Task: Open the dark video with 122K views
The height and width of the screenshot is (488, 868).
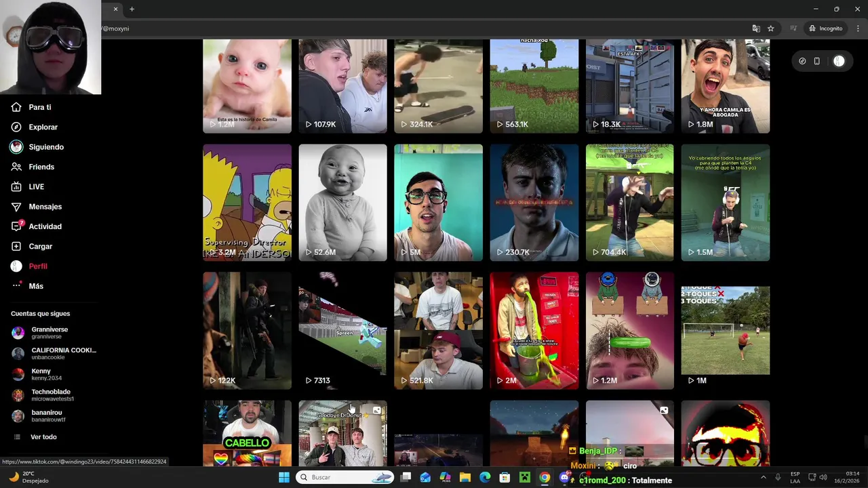Action: (247, 331)
